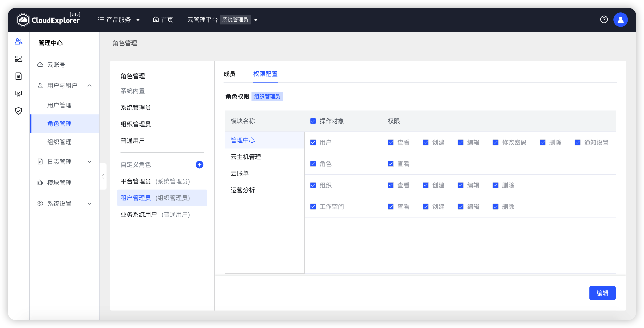Viewport: 644px width, 328px height.
Task: Uncheck 编辑 permission in 工作空间 row
Action: coord(460,207)
